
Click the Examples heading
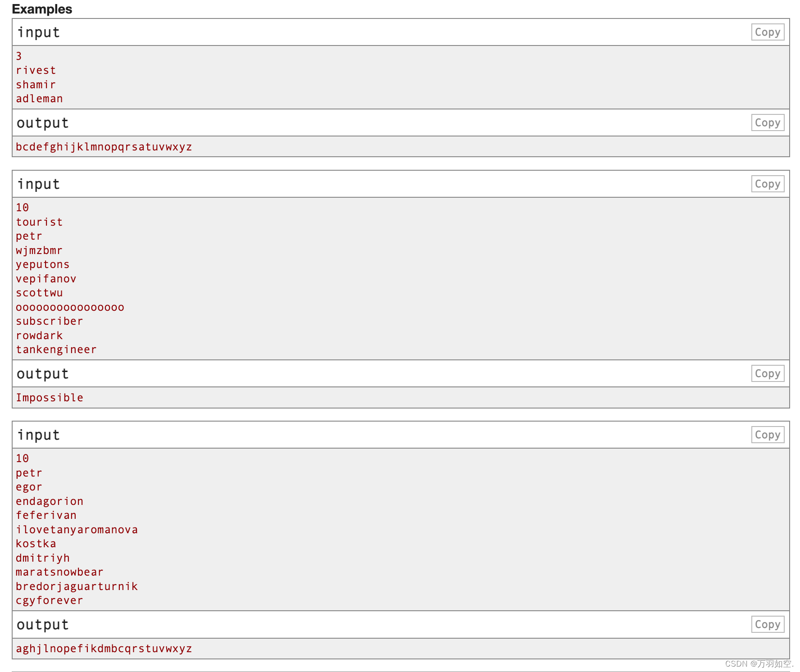pos(42,9)
